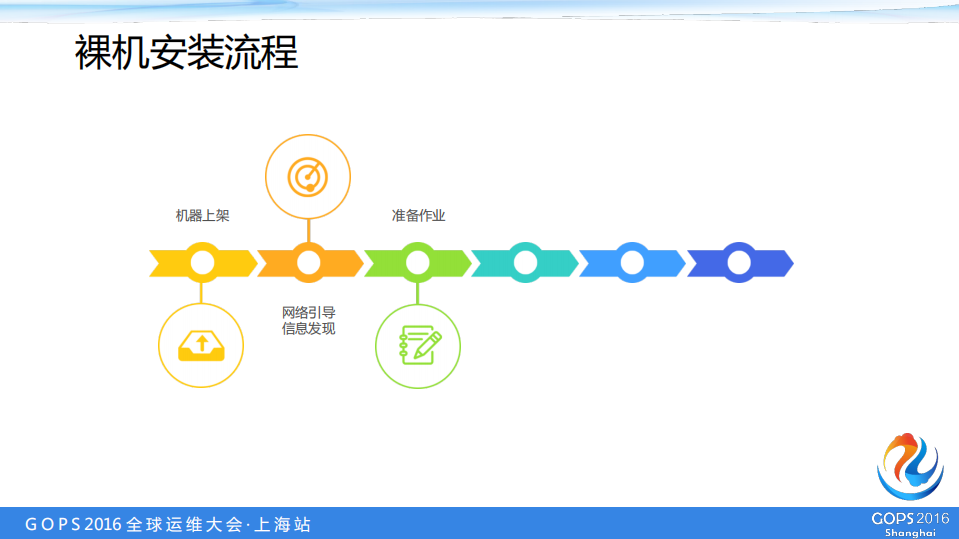Click the slide title 裸机安装流程
The width and height of the screenshot is (959, 539).
[187, 53]
